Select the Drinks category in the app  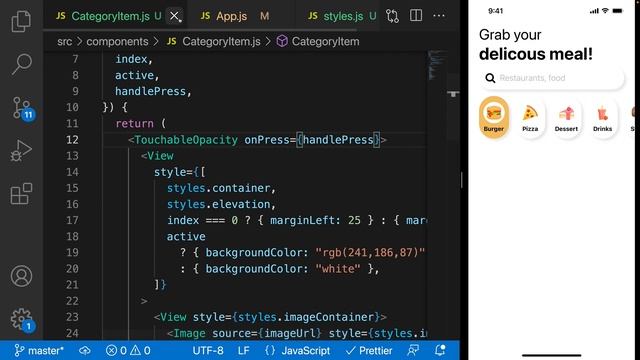[602, 118]
